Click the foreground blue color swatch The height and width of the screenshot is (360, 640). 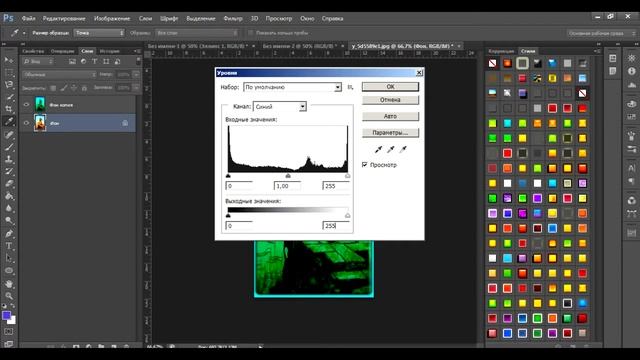click(x=6, y=315)
